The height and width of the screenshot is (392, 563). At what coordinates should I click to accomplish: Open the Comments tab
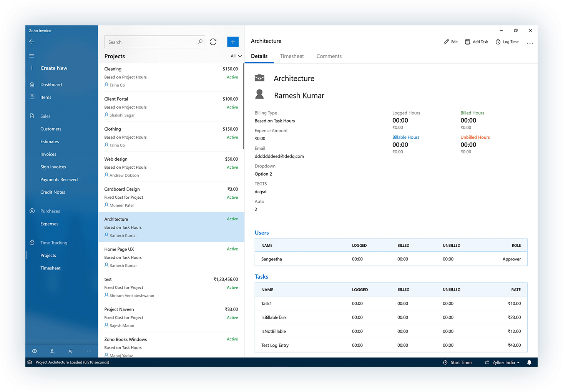click(329, 56)
